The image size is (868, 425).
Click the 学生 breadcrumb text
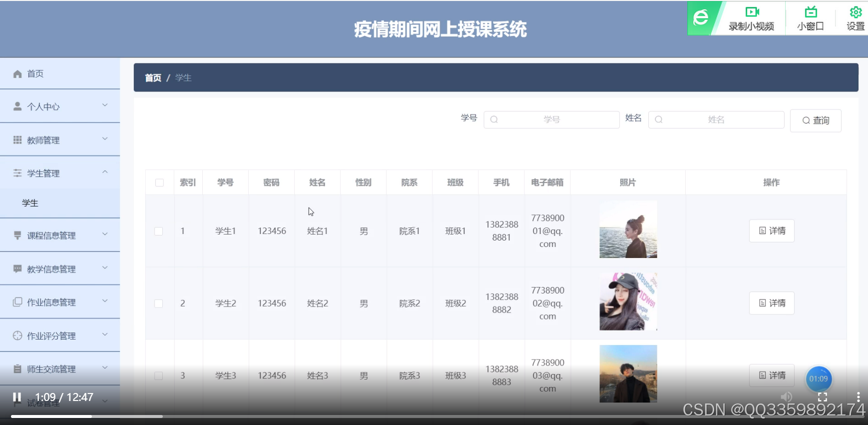[183, 78]
